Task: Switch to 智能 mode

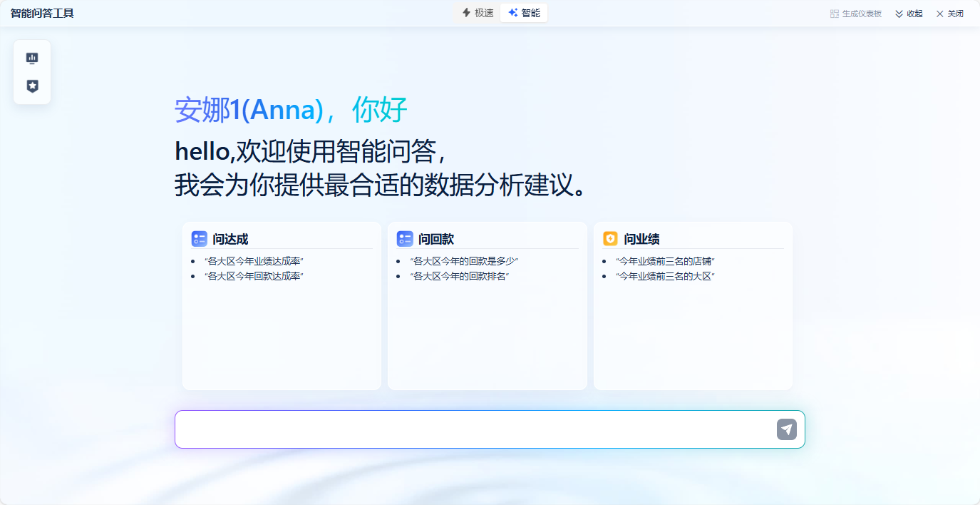Action: (x=524, y=13)
